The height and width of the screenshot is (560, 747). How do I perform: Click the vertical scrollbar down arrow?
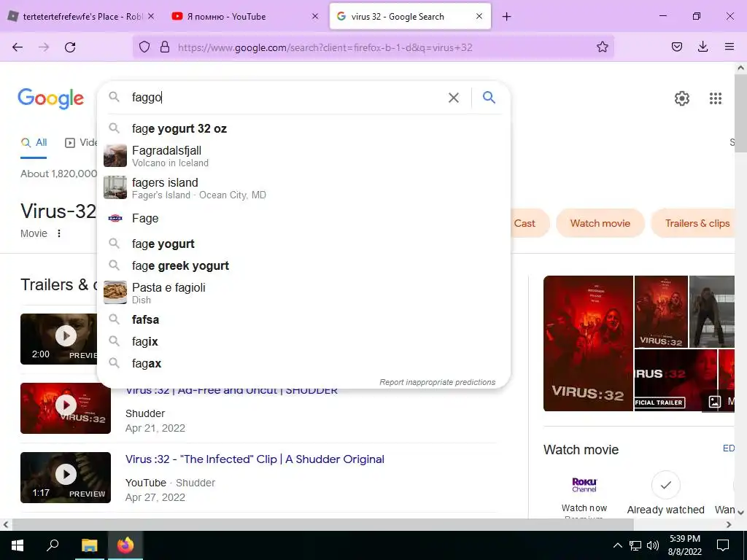(x=741, y=513)
